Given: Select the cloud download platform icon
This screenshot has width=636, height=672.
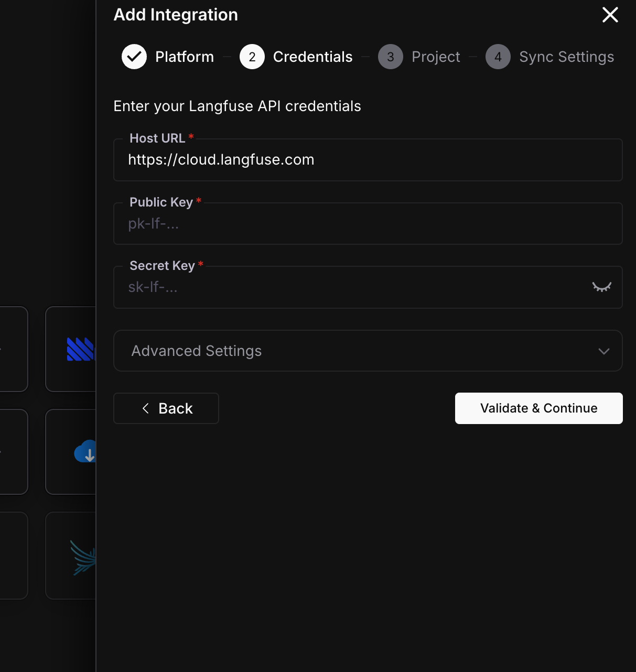Looking at the screenshot, I should [x=85, y=451].
